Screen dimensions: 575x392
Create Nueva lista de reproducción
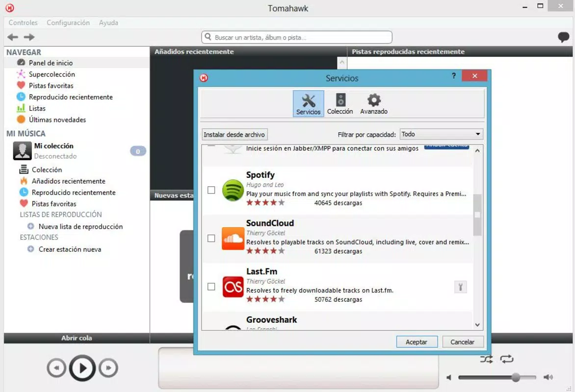pyautogui.click(x=80, y=226)
